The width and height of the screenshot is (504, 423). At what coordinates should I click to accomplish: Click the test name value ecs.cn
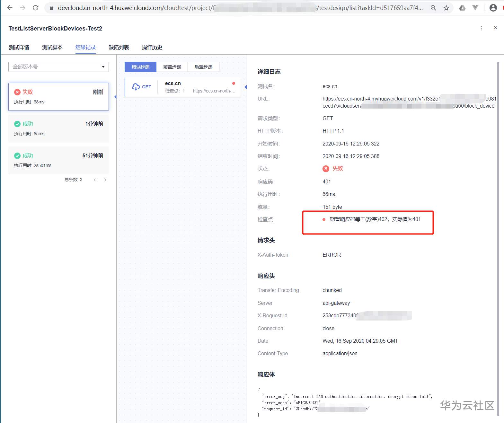coord(330,86)
